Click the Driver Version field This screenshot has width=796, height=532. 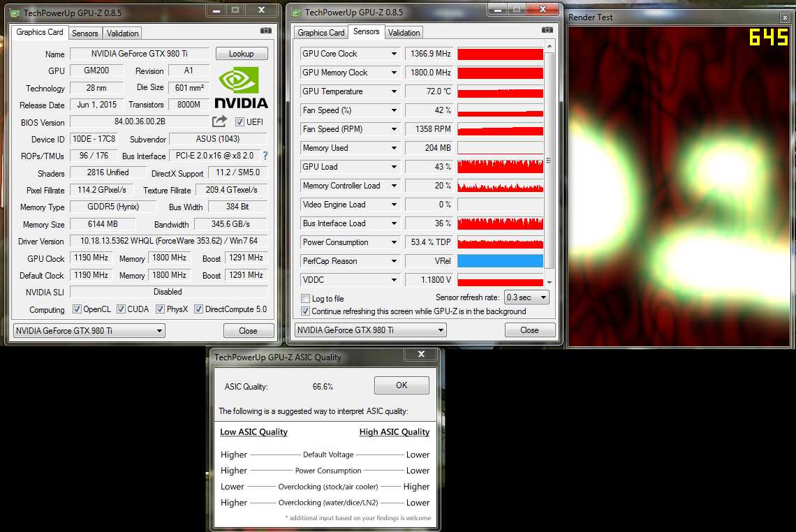168,241
